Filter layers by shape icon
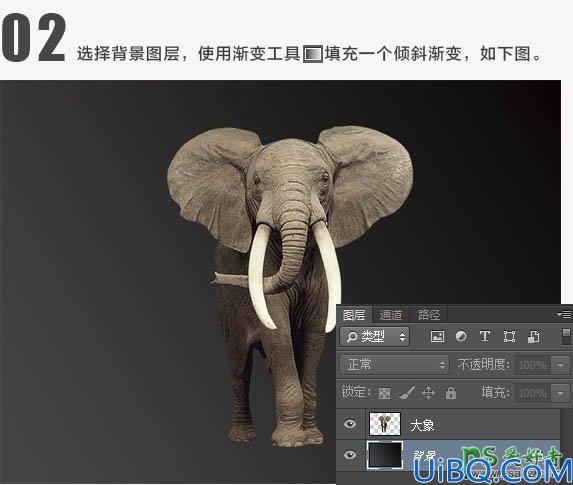The height and width of the screenshot is (485, 573). [x=509, y=336]
